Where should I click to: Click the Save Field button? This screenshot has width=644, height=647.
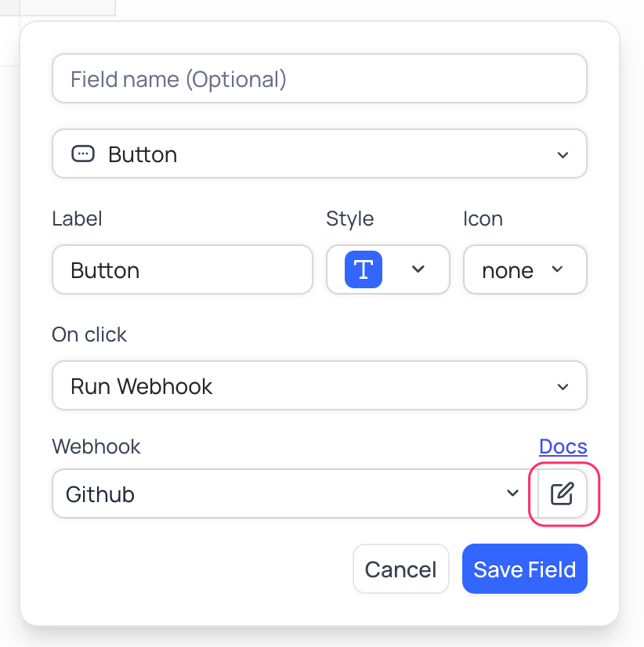(x=524, y=569)
